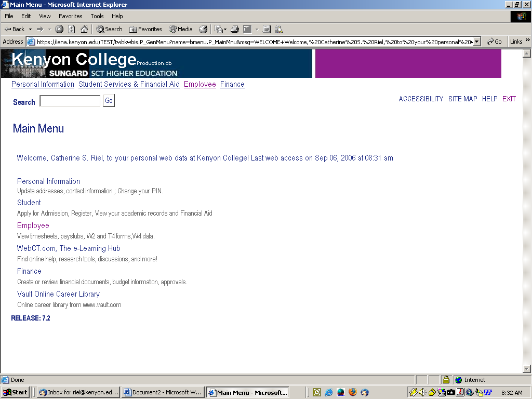Click the Back arrow toolbar button
This screenshot has width=532, height=399.
[x=14, y=29]
